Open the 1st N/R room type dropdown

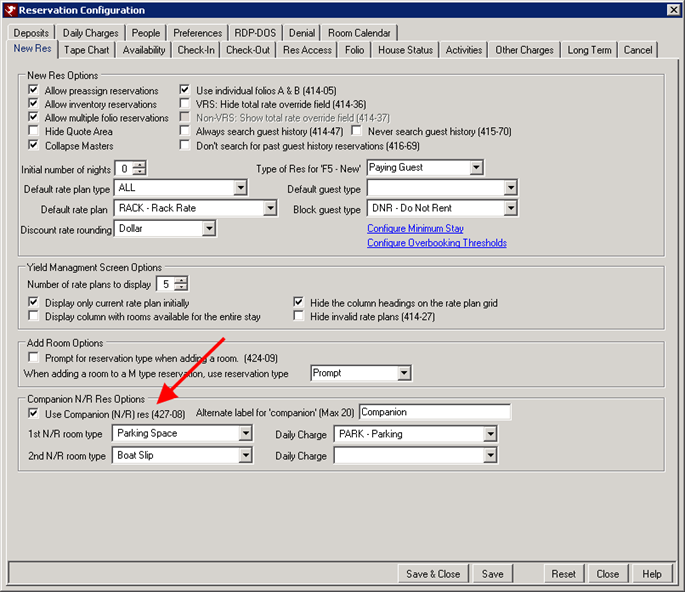pos(245,434)
